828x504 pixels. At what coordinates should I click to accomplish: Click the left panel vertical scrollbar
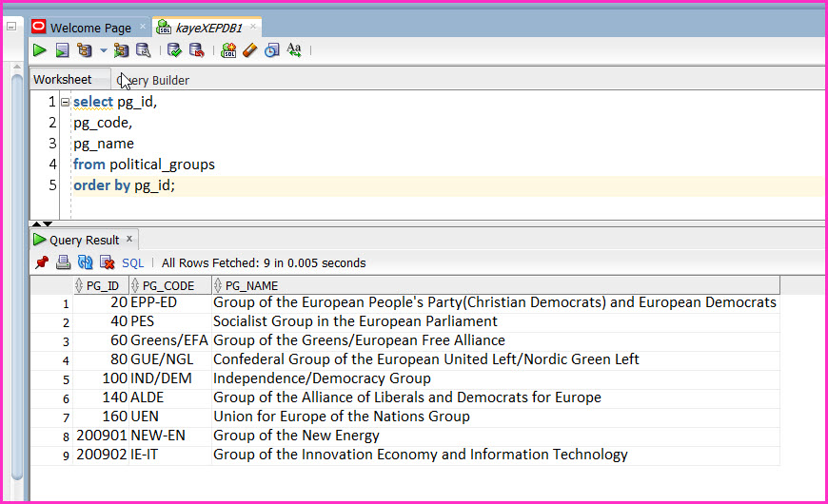17,277
